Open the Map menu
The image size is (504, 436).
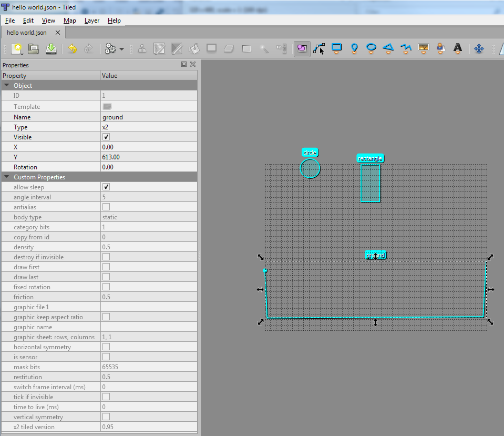click(x=70, y=21)
